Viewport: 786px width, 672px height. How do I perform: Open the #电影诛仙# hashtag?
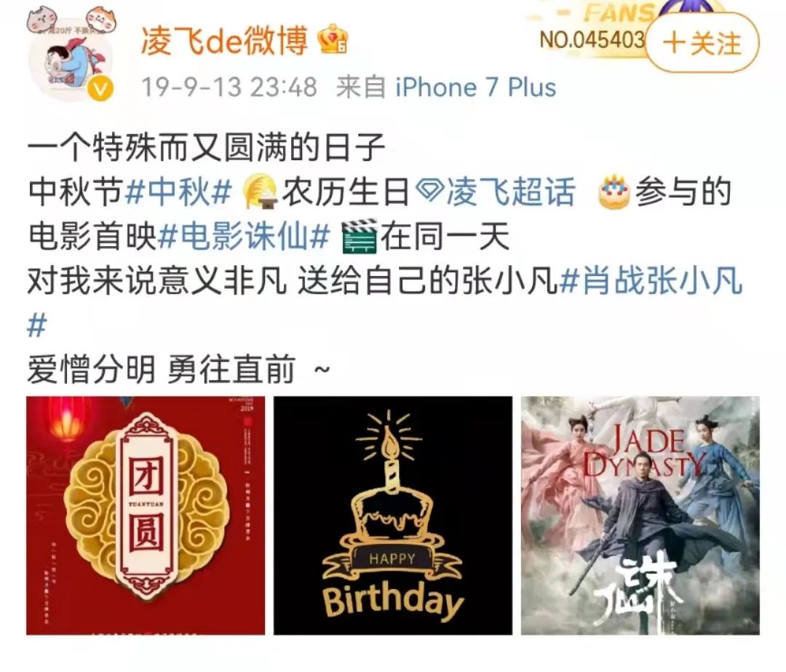click(244, 237)
